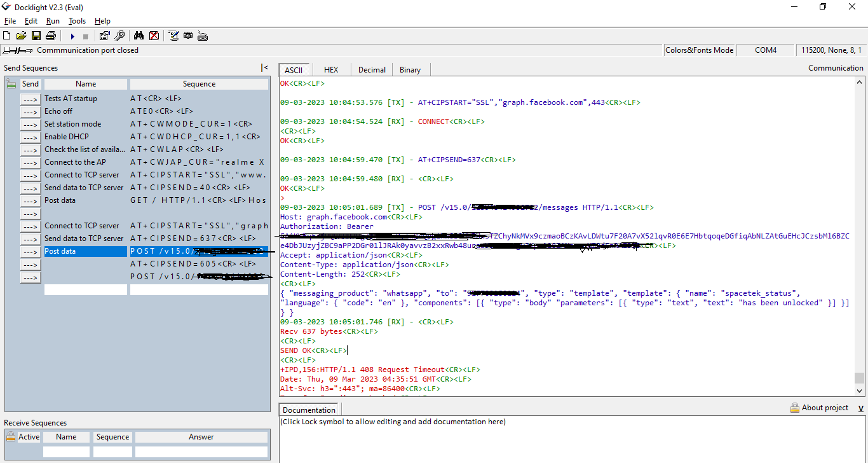Print the communication log
Viewport: 868px width, 463px height.
51,36
